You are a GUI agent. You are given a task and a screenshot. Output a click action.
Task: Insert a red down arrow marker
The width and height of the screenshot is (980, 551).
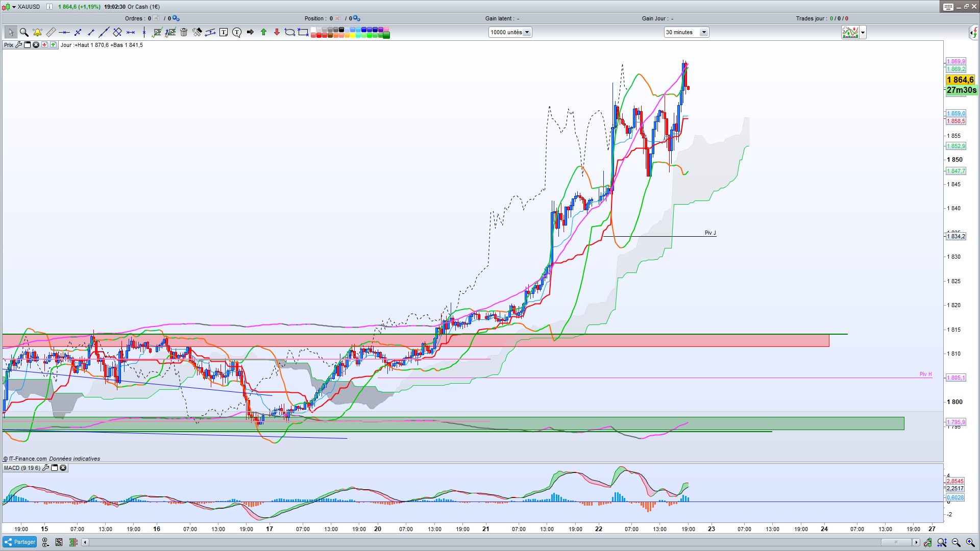click(277, 32)
